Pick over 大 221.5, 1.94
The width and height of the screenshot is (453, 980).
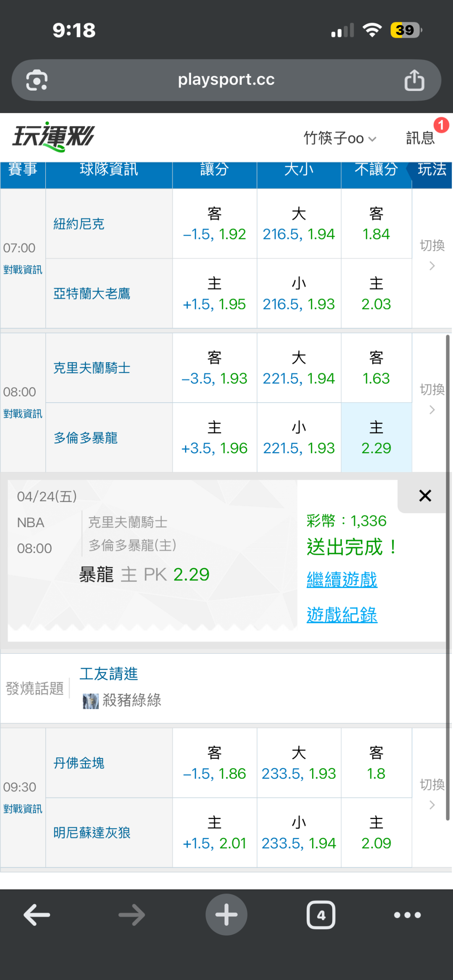(299, 368)
